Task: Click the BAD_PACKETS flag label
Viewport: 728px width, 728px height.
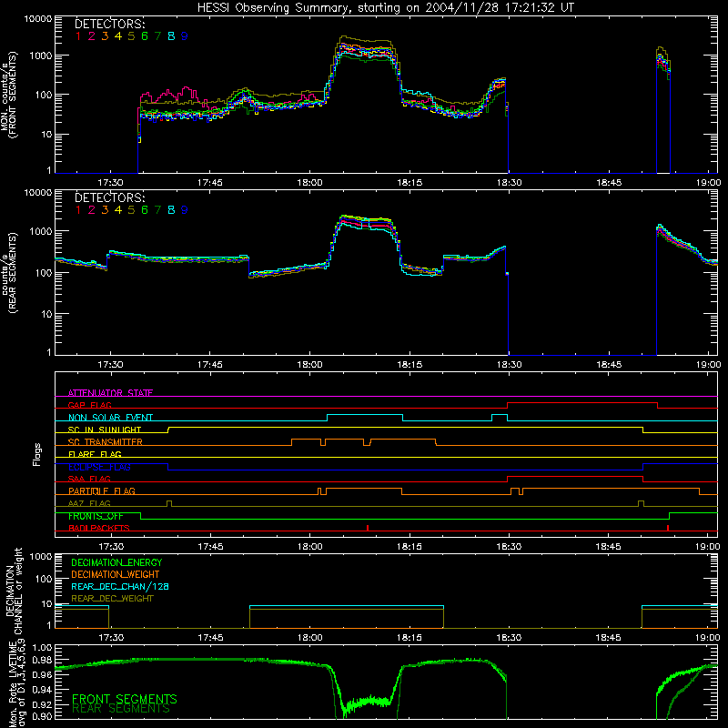Action: coord(99,528)
